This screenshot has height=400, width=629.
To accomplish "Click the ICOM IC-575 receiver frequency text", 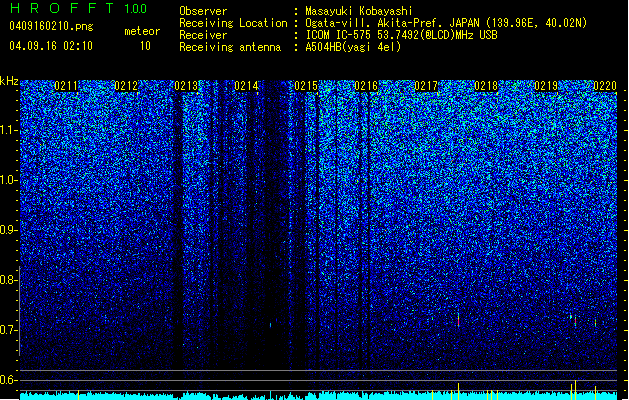I will pyautogui.click(x=401, y=35).
